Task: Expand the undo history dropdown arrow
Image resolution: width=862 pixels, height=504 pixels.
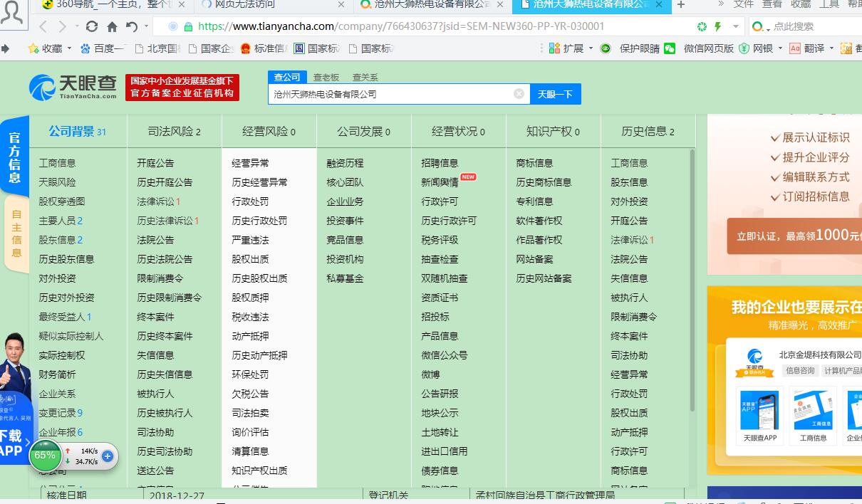Action: click(146, 27)
